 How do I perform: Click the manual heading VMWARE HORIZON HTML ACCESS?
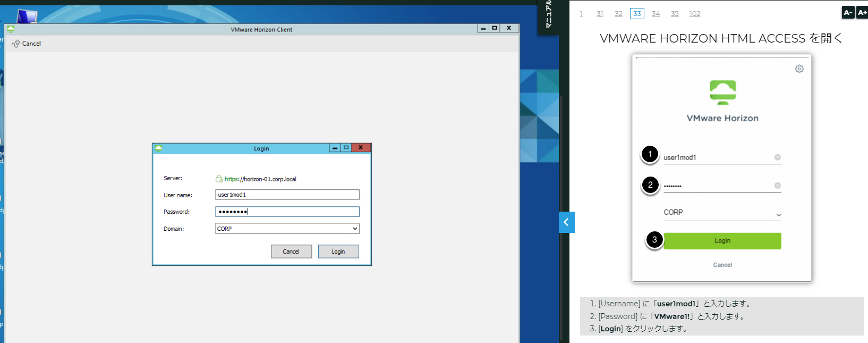[721, 38]
